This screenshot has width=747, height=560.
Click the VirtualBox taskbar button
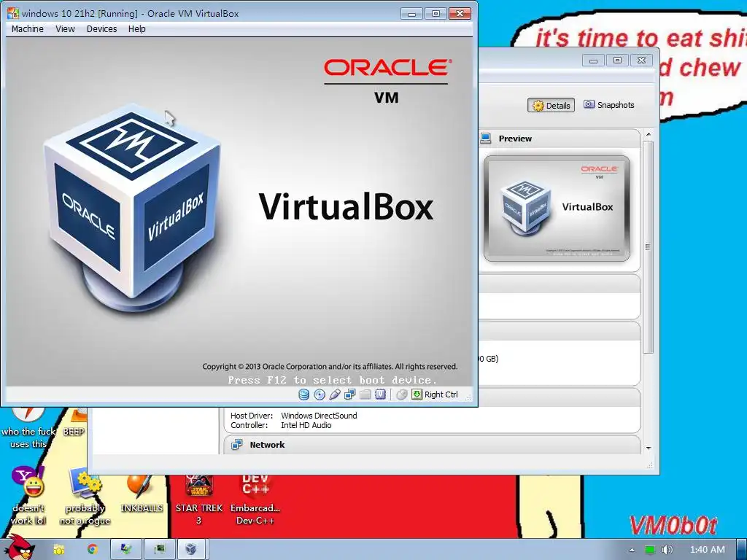[x=192, y=550]
